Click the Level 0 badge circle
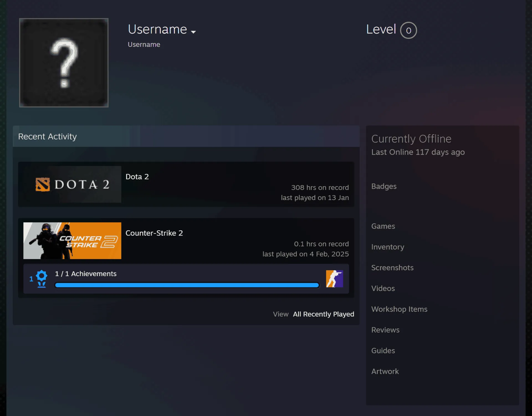Screen dimensions: 532x416 [x=408, y=30]
